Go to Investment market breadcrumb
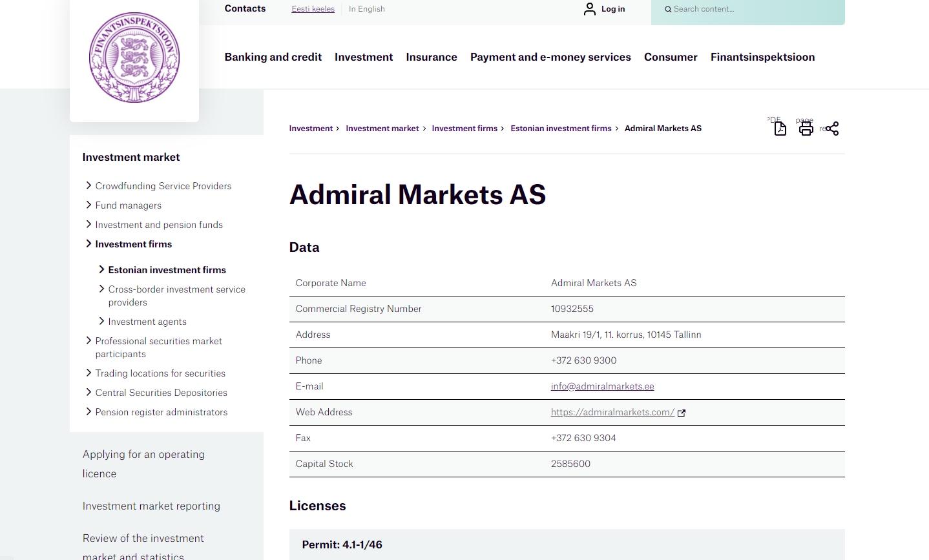 point(382,129)
